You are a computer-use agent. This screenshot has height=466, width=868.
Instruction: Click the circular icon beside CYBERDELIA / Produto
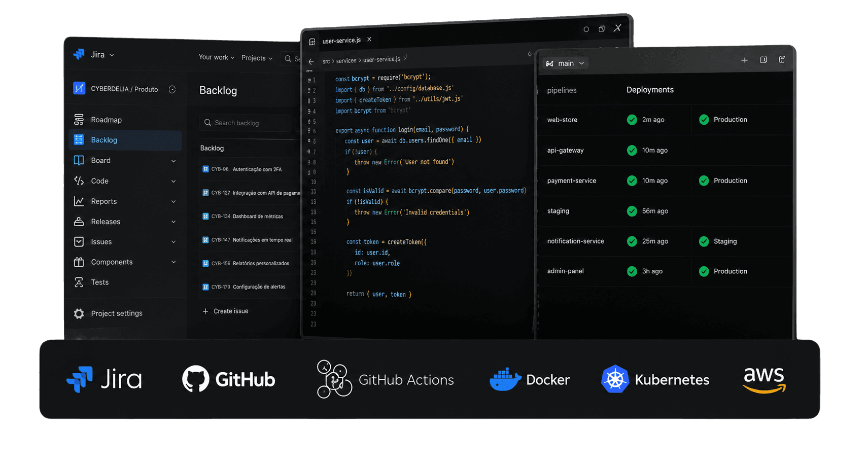(x=172, y=89)
